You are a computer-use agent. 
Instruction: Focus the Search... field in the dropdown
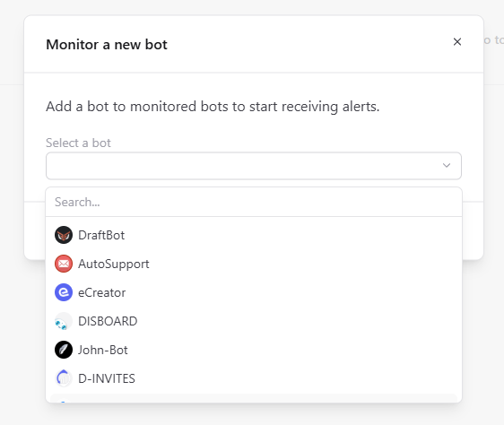click(254, 203)
